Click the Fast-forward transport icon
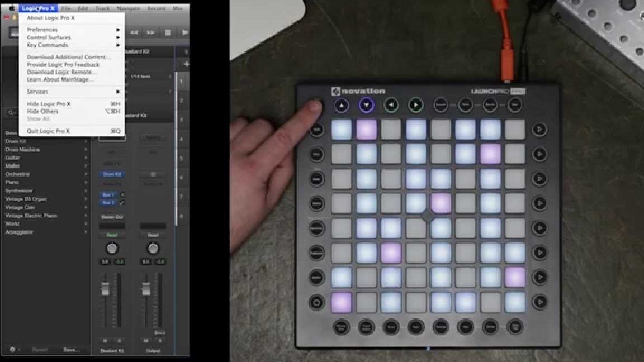Image resolution: width=644 pixels, height=362 pixels. pos(150,32)
